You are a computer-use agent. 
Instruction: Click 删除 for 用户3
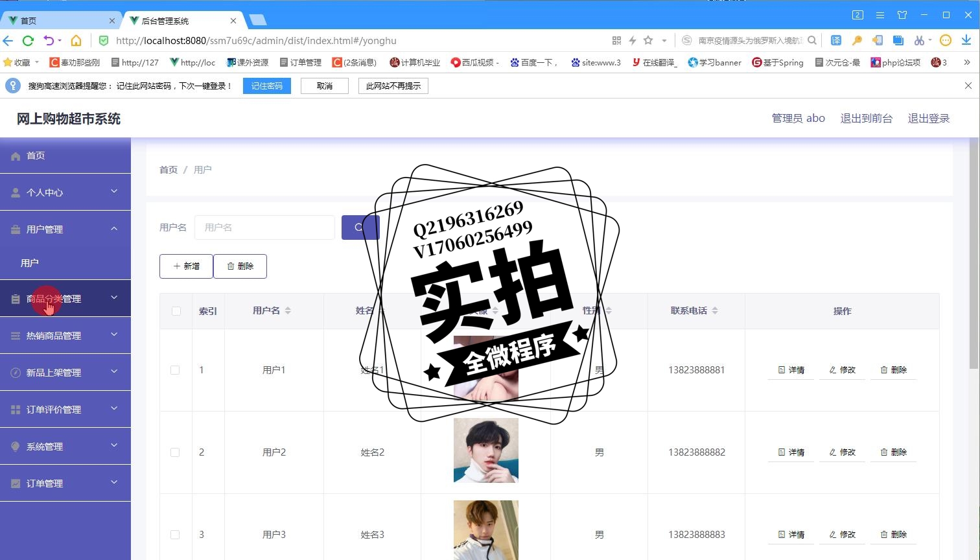tap(893, 535)
